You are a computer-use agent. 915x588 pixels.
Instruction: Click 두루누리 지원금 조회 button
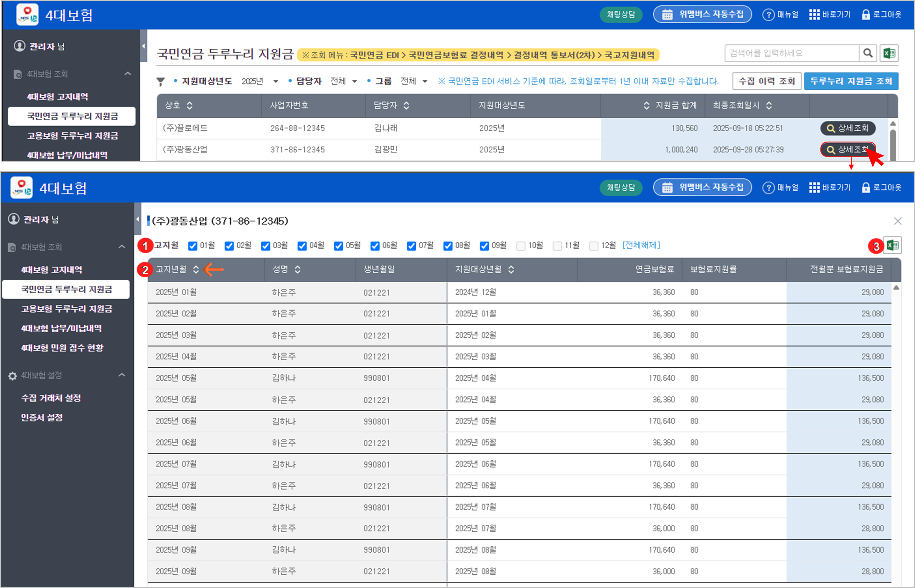coord(851,81)
